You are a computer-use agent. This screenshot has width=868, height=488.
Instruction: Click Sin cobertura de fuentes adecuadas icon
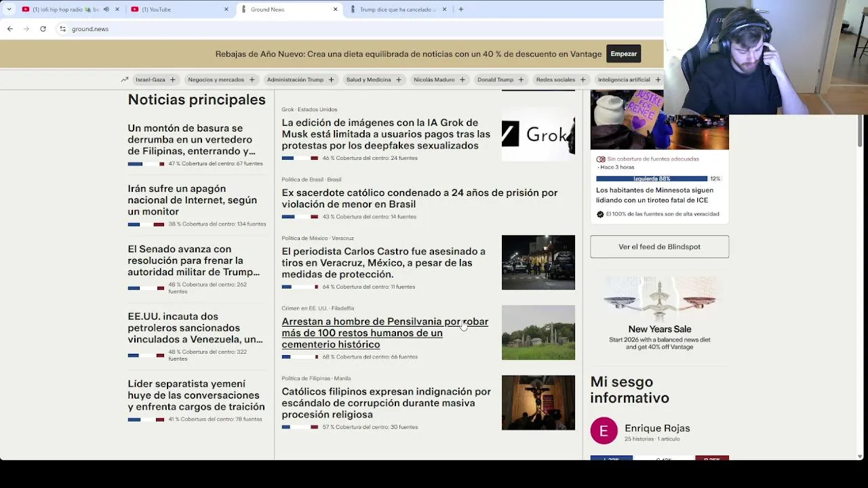tap(600, 159)
